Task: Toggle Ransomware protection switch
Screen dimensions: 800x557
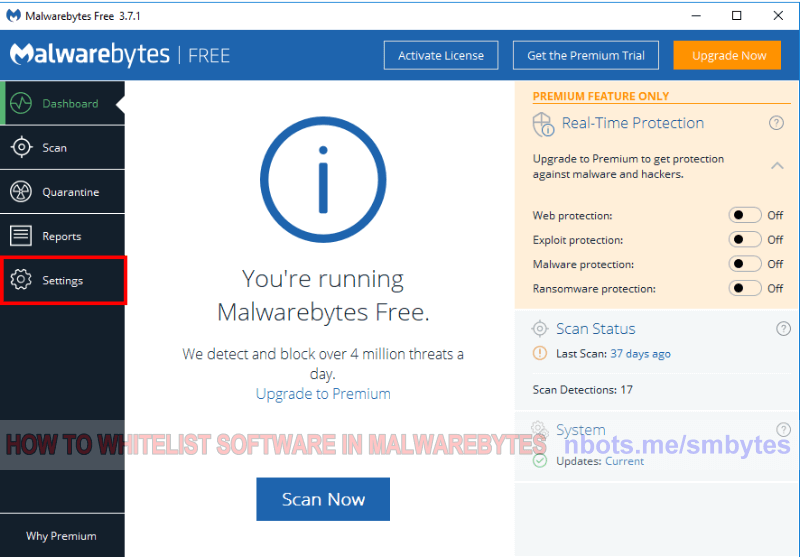Action: coord(744,288)
